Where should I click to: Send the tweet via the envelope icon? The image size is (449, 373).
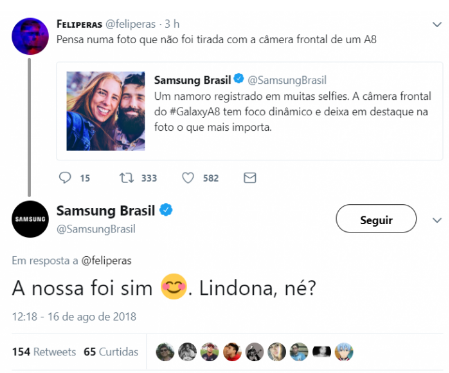(250, 178)
